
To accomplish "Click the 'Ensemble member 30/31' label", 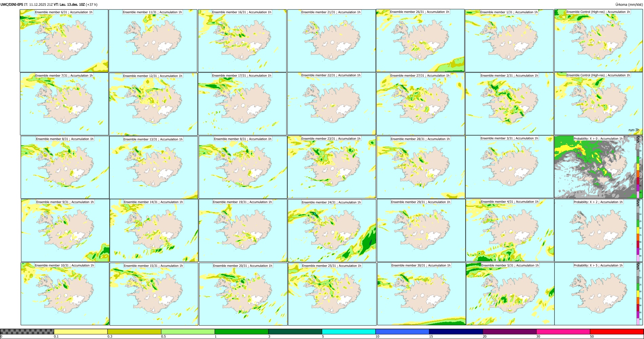I will coord(409,265).
